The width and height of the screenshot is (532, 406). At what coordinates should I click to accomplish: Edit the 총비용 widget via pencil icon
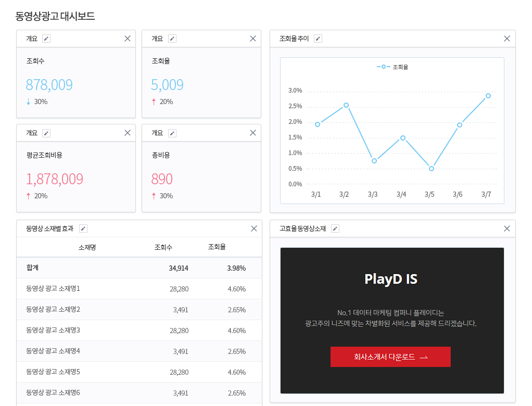(x=172, y=133)
